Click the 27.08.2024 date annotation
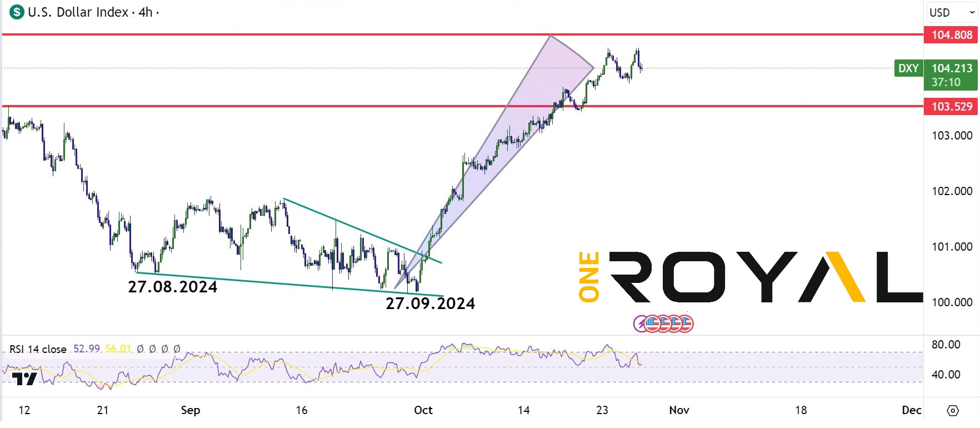The image size is (980, 428). (173, 287)
